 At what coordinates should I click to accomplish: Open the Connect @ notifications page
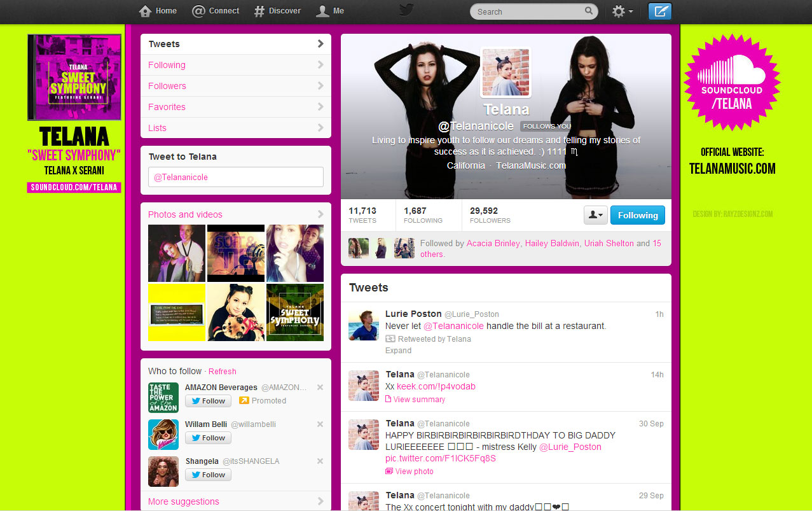(216, 11)
